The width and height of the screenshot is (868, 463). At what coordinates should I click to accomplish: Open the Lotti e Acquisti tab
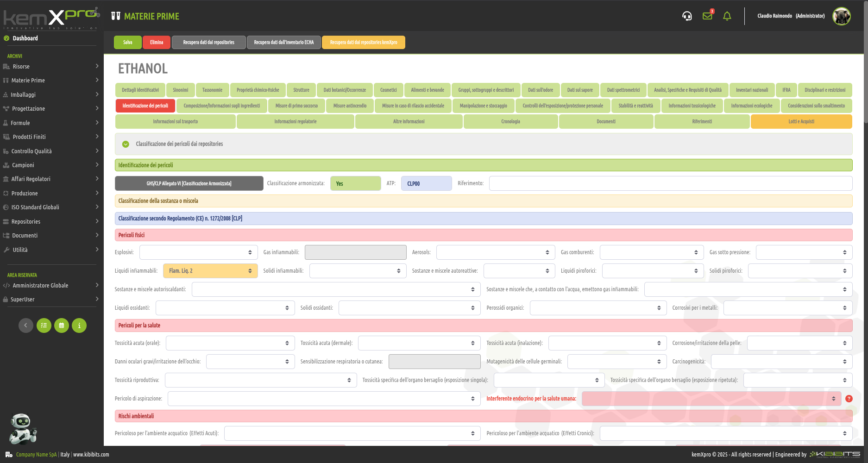pos(801,122)
